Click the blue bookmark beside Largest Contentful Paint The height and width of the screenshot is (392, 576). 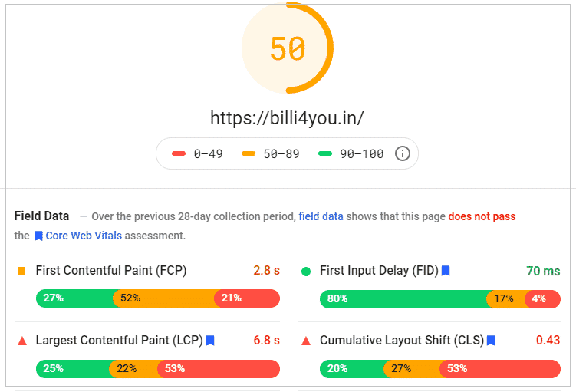(210, 341)
